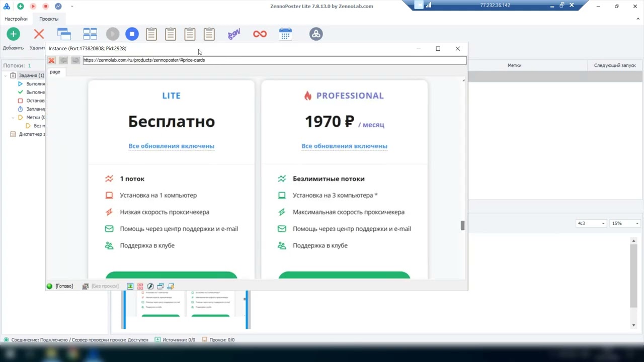Select the page tab in Instance window
Screen dimensions: 644x362
(x=55, y=72)
